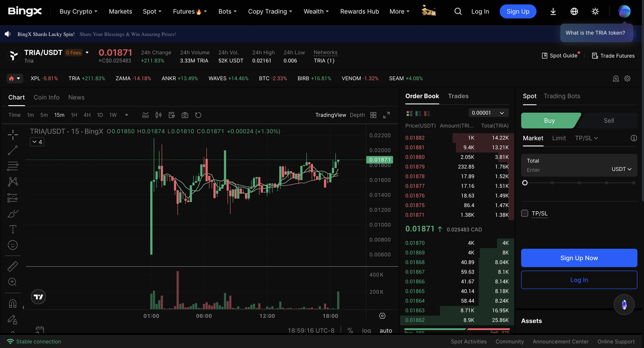Open chart settings gear near time axis
The width and height of the screenshot is (644, 348).
tap(382, 316)
